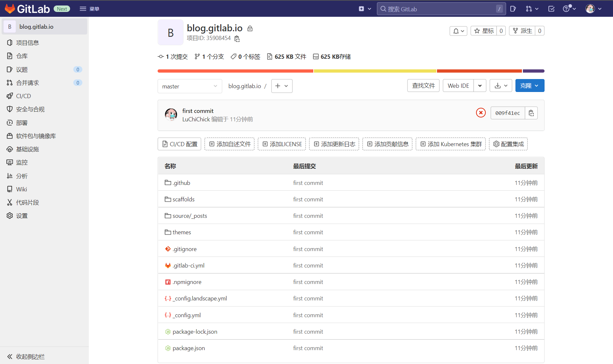Click the GitLab fox logo
613x364 pixels.
pos(10,9)
